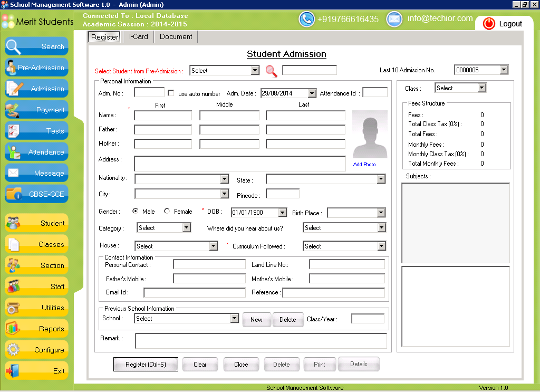Switch to the Register tab
This screenshot has width=540, height=392.
105,37
